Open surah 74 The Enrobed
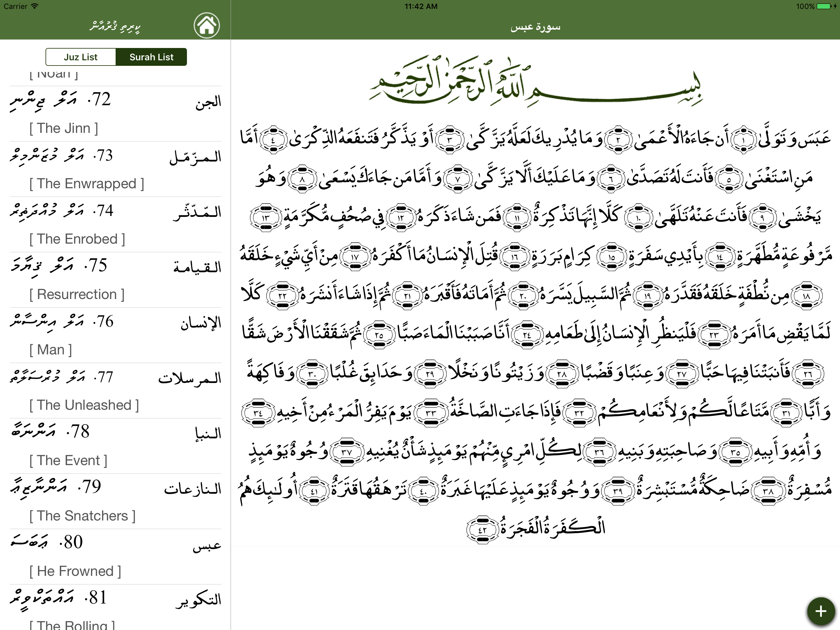Image resolution: width=840 pixels, height=630 pixels. pos(115,225)
